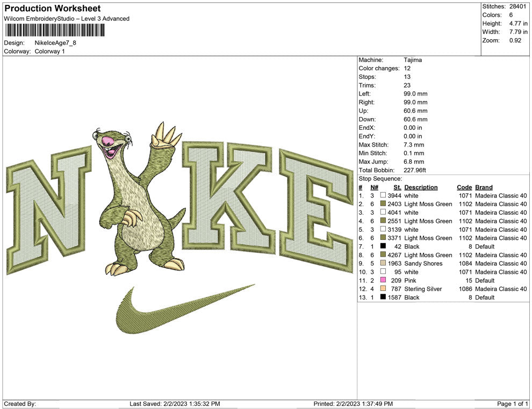
Task: Click the Brand column header
Action: point(484,187)
